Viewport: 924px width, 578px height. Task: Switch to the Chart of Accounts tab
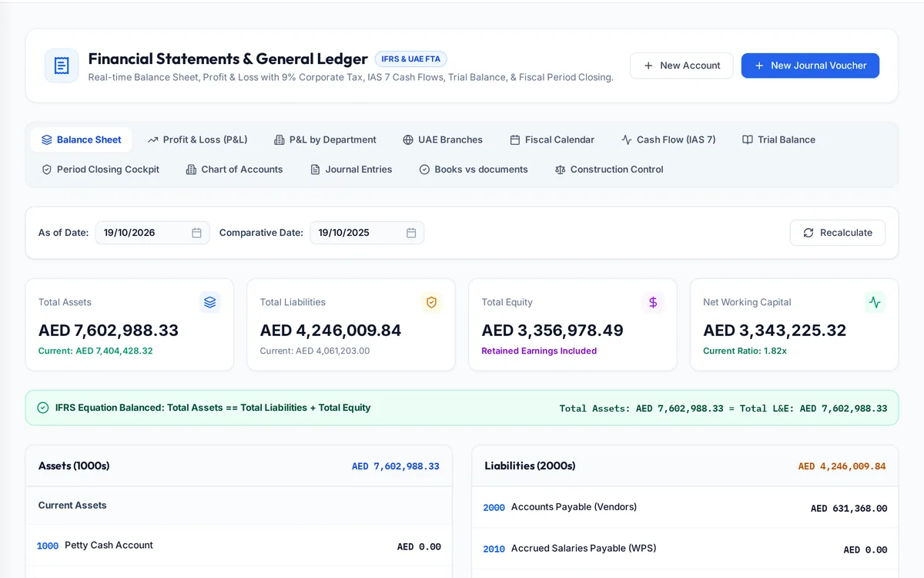coord(234,170)
